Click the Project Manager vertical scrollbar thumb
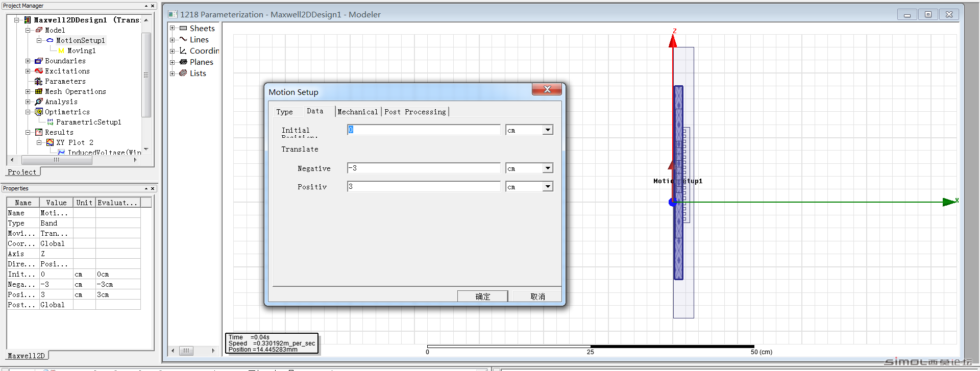 pyautogui.click(x=146, y=75)
